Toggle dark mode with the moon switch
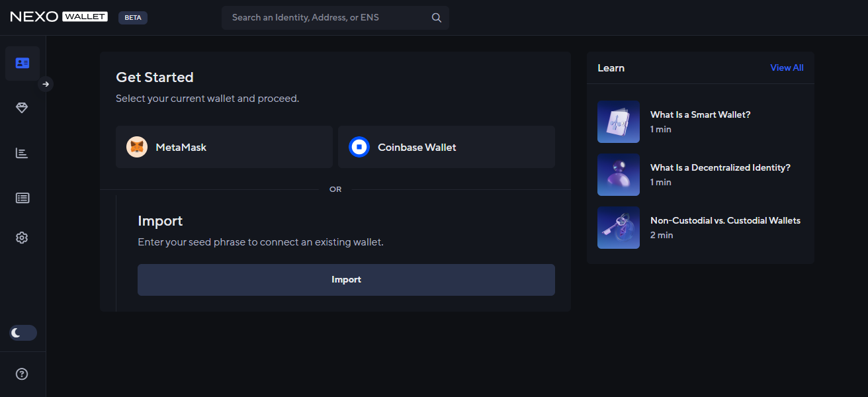Screen dimensions: 868x397 pos(22,333)
